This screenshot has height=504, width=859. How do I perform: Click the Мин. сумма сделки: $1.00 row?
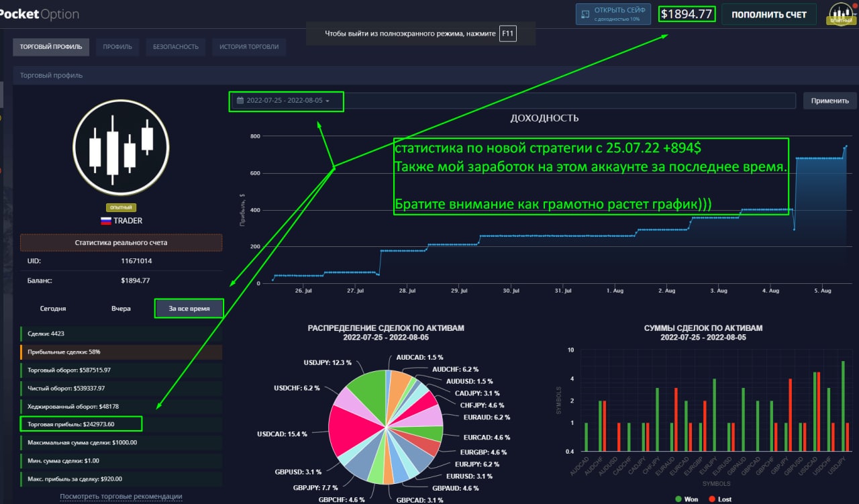[x=121, y=460]
